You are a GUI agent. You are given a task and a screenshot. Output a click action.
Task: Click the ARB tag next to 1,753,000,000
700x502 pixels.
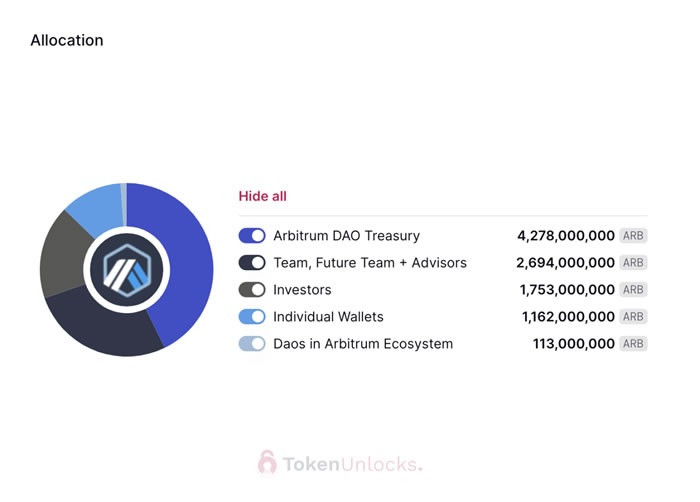(633, 290)
